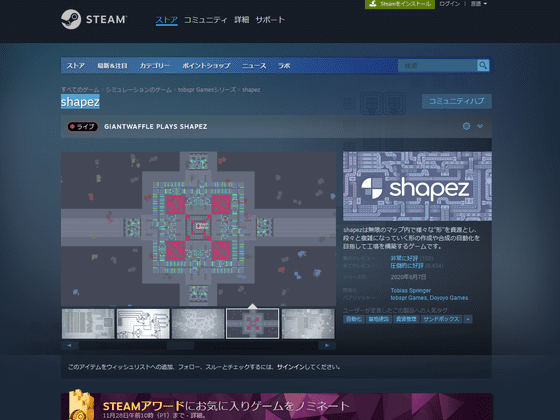Click すべてのゲーム breadcrumb link
The width and height of the screenshot is (560, 420).
80,90
